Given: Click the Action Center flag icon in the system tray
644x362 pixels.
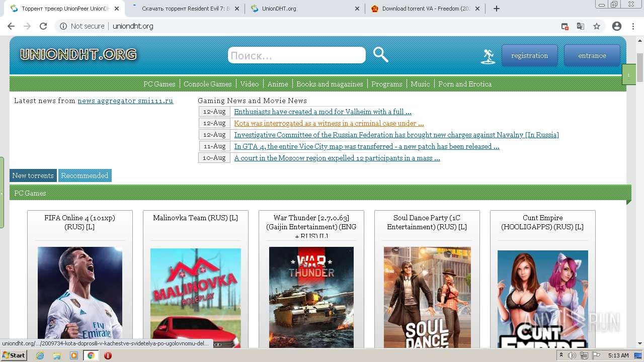Looking at the screenshot, I should pos(596,355).
